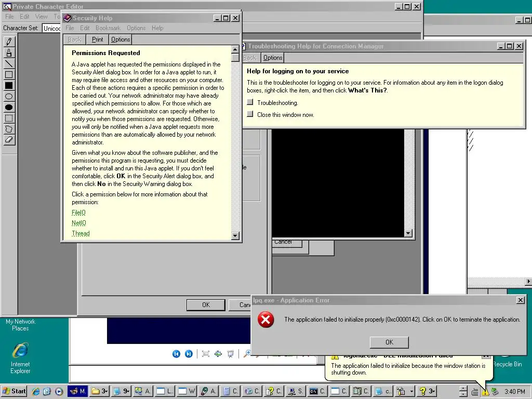Select the Brush tool in Private Character Editor
Screen dimensions: 532x399
point(9,52)
